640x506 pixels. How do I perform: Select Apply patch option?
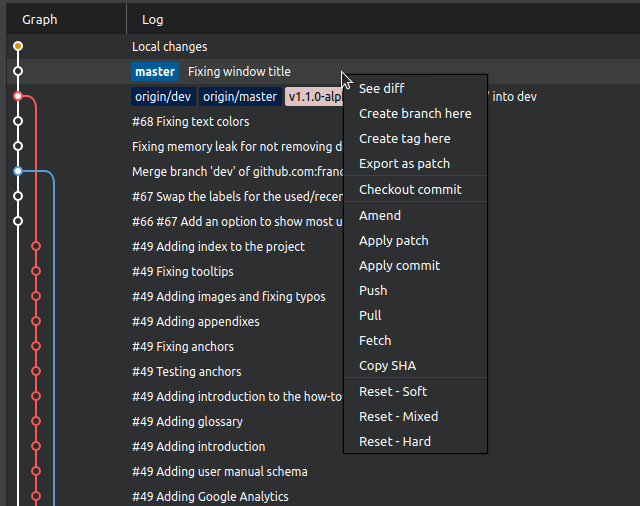416,241
